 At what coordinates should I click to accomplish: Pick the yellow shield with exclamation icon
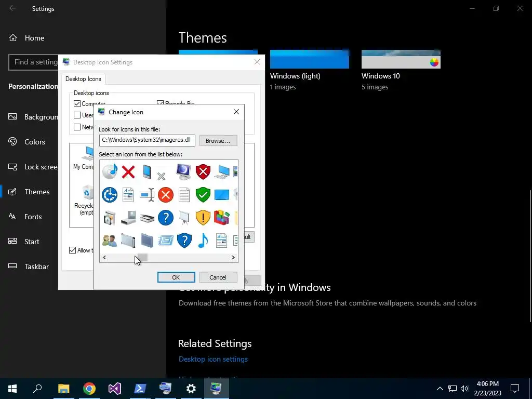[203, 218]
